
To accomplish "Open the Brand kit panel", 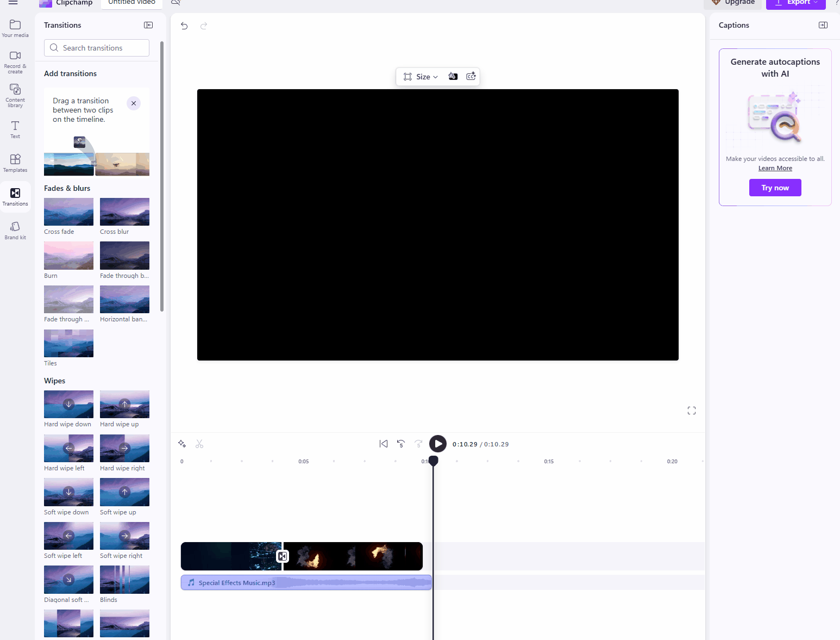I will [15, 229].
